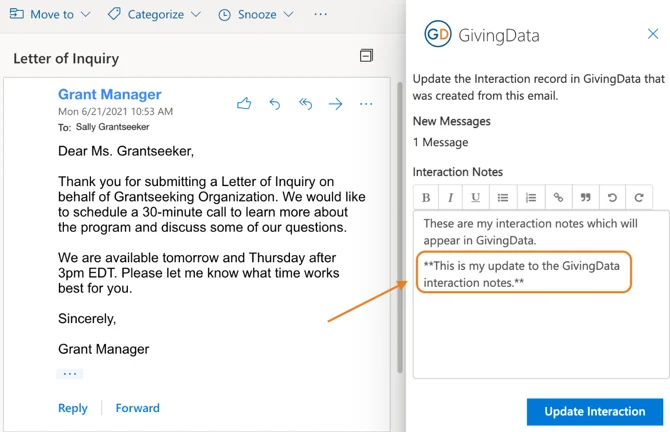This screenshot has height=432, width=670.
Task: Click the reply all double-arrow icon
Action: pyautogui.click(x=305, y=103)
